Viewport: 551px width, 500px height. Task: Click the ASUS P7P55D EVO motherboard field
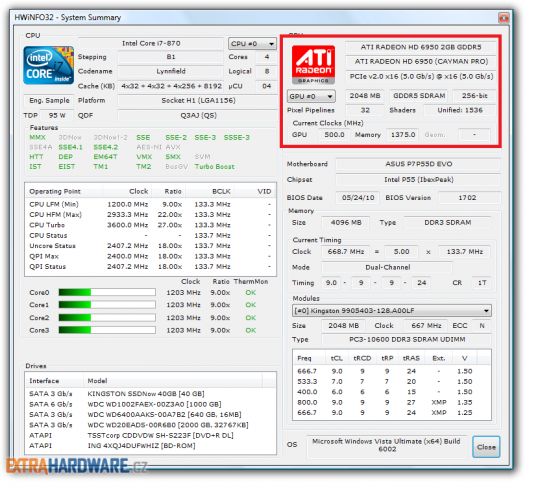[x=418, y=164]
